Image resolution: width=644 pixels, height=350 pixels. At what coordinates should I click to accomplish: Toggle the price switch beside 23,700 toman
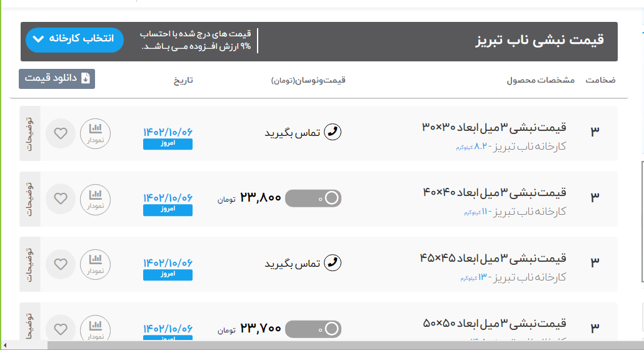click(x=313, y=329)
